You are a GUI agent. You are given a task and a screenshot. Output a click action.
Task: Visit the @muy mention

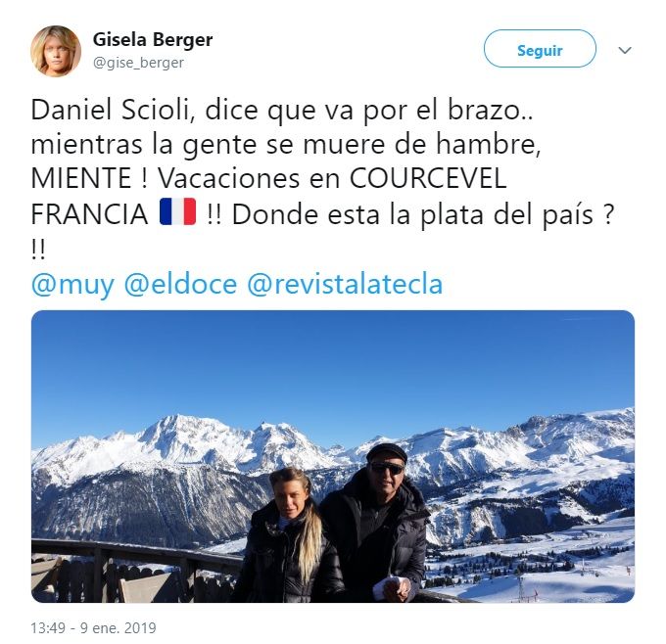coord(72,285)
